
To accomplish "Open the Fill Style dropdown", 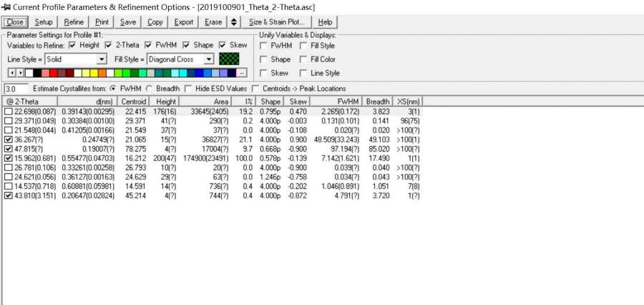I will point(209,59).
